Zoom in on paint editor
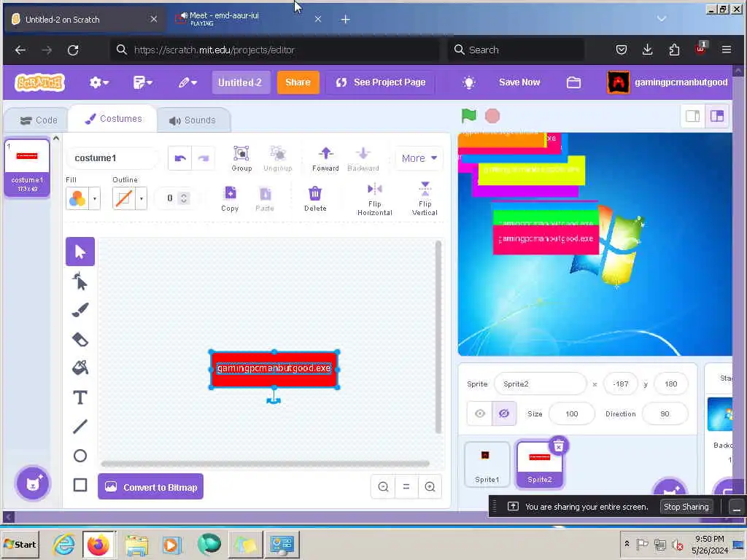Image resolution: width=747 pixels, height=560 pixels. coord(430,486)
